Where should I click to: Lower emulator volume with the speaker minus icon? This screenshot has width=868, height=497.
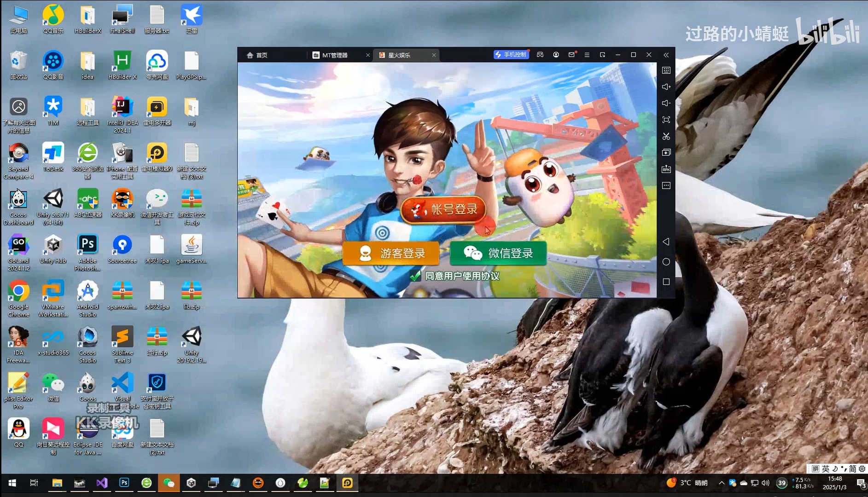[666, 104]
